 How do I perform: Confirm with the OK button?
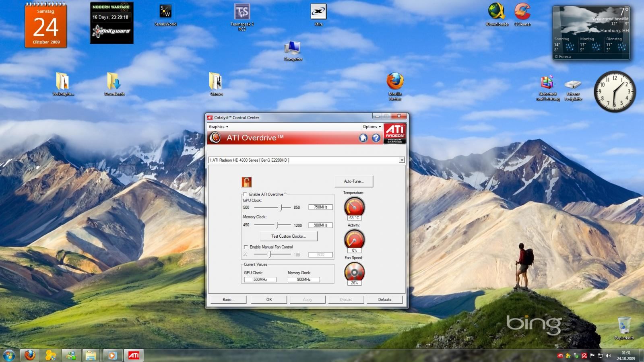pos(269,300)
